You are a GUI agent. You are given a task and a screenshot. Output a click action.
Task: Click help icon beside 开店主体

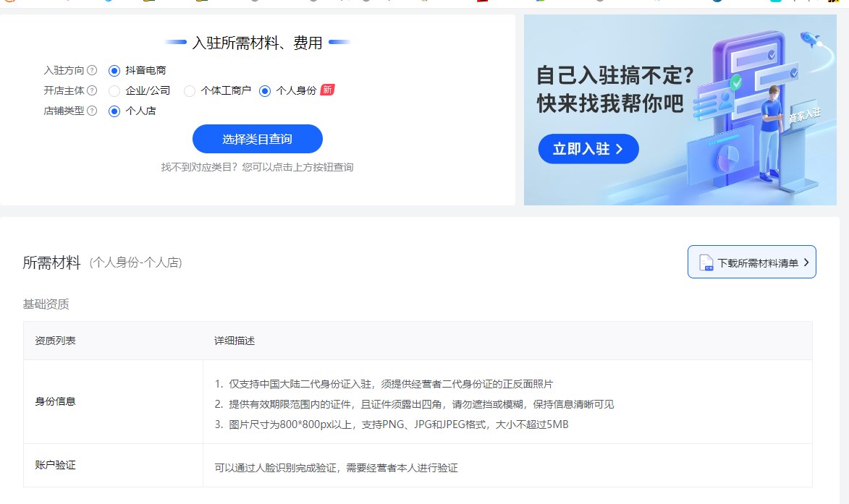[92, 91]
